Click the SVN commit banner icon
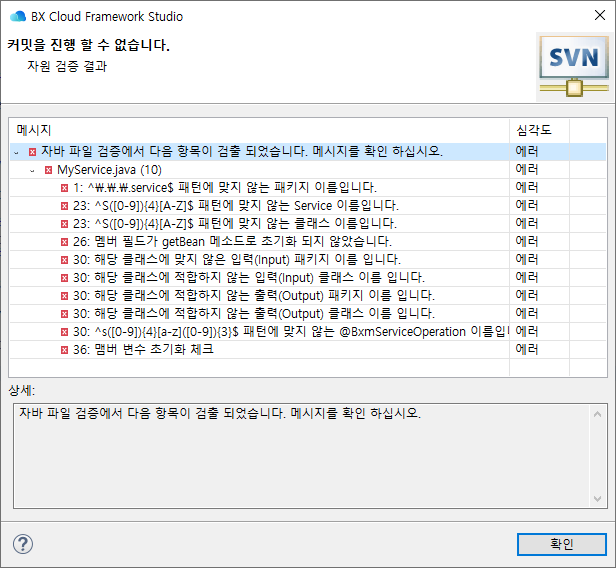This screenshot has width=616, height=568. (573, 64)
